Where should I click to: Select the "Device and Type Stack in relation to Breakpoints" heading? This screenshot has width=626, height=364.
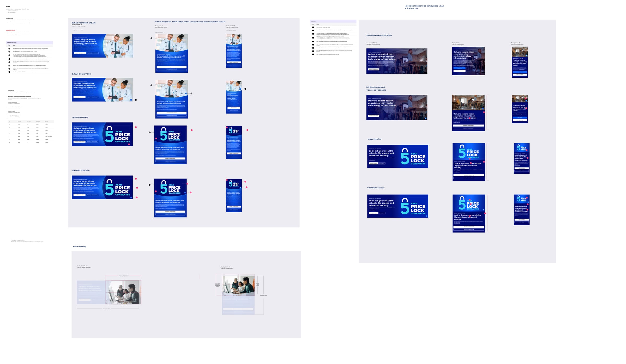point(20,96)
